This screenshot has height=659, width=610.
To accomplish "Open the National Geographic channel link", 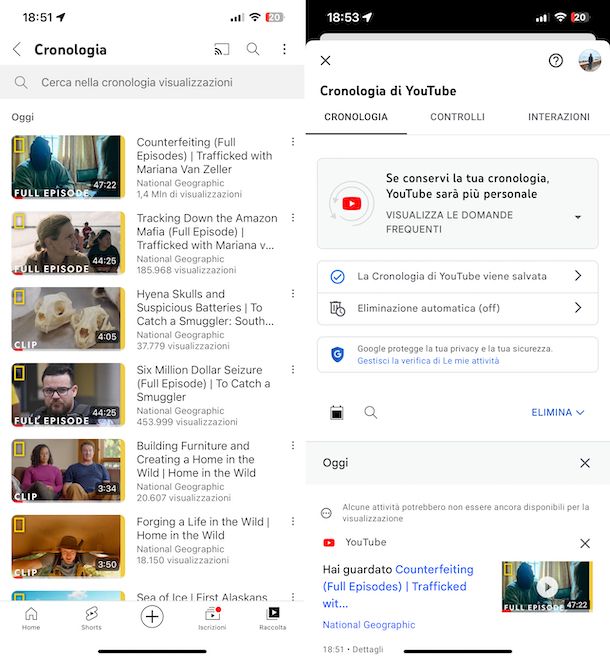I will (369, 625).
